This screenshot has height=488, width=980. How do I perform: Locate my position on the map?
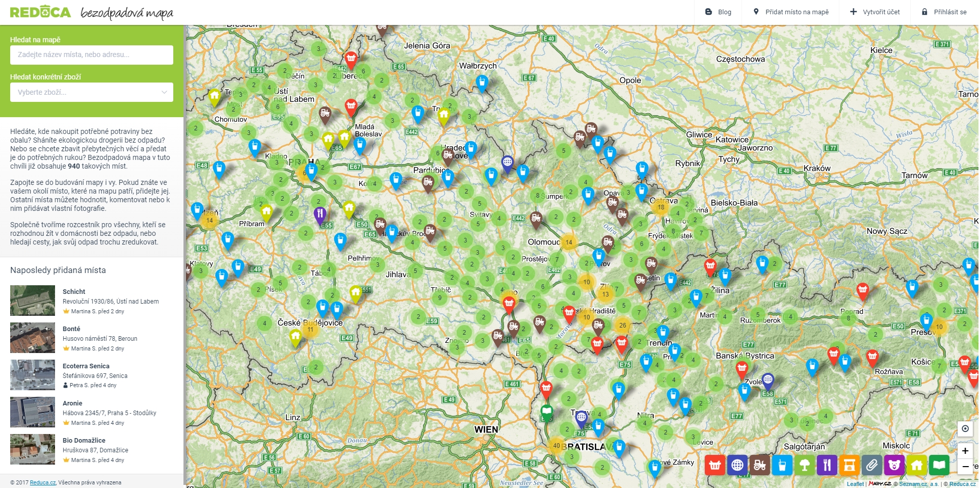(965, 429)
